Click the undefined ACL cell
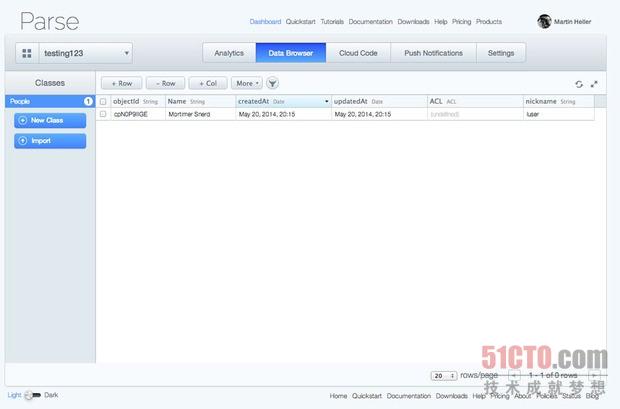Screen dimensions: 620x409 [x=475, y=114]
